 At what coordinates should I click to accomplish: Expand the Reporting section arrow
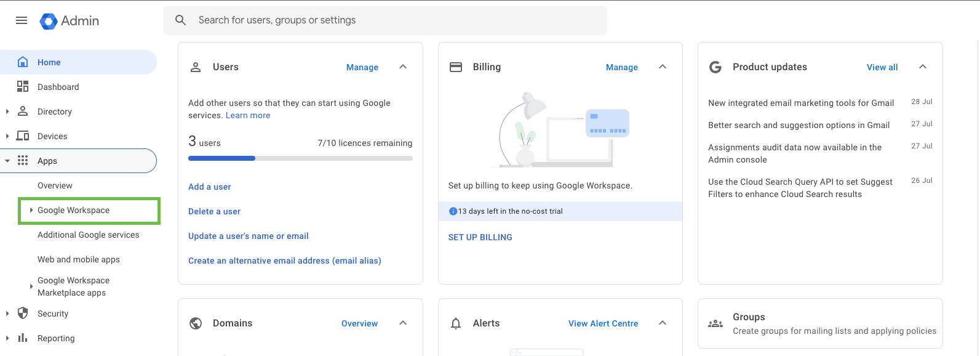7,338
